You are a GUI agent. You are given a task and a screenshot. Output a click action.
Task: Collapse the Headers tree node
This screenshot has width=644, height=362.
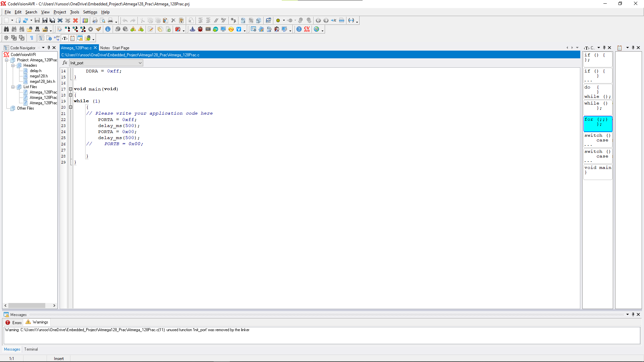pyautogui.click(x=13, y=65)
